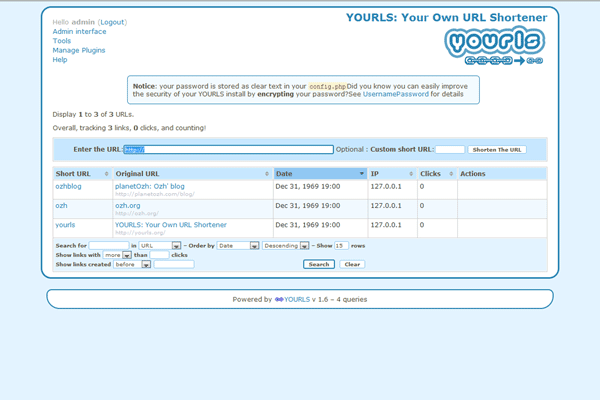Open the ozhblog short URL link

point(68,186)
